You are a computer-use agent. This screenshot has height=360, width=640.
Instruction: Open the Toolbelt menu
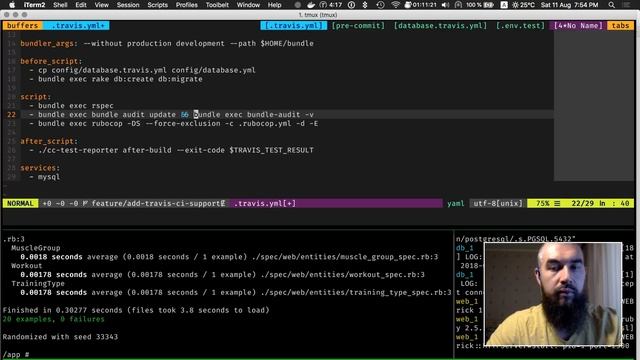click(x=217, y=5)
